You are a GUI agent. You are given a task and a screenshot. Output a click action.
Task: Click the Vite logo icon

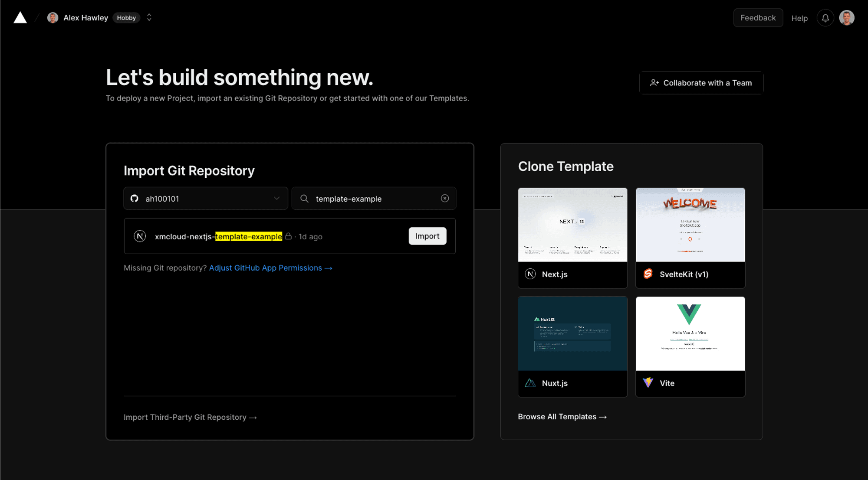click(648, 383)
